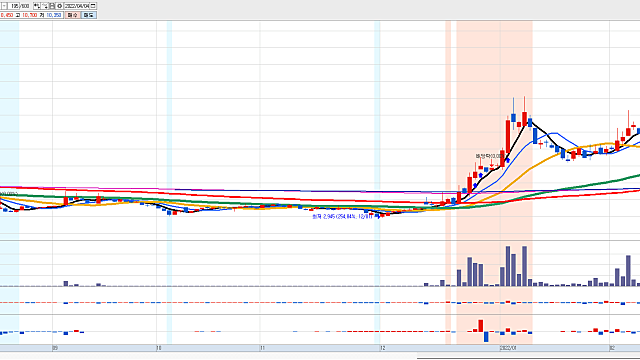Click the lowest price annotation 2,945 label
This screenshot has height=360, width=640.
[342, 217]
